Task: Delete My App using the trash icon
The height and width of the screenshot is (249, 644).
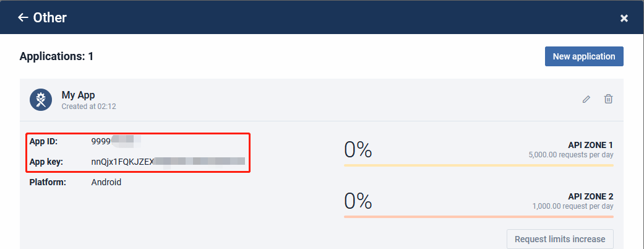Action: (608, 99)
